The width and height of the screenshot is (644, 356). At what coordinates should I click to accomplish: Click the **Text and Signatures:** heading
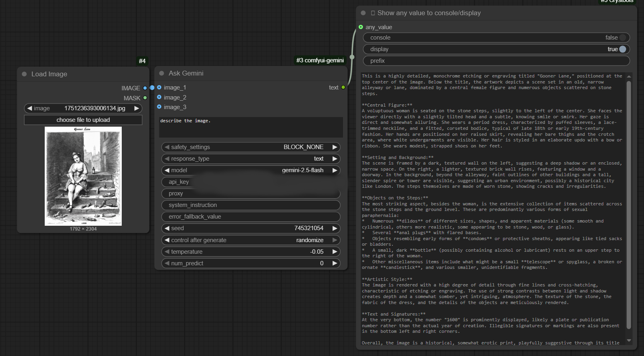pos(394,314)
